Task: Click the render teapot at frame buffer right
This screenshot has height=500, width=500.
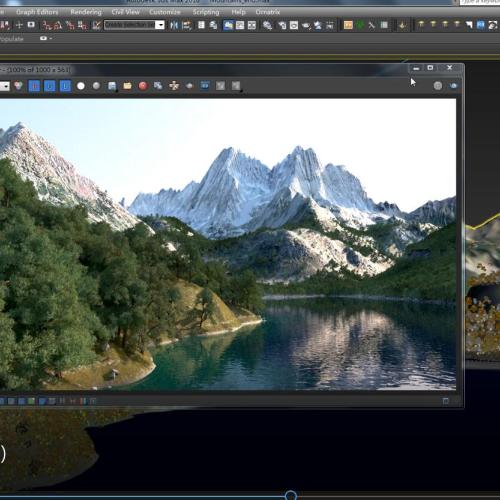Action: [x=453, y=86]
